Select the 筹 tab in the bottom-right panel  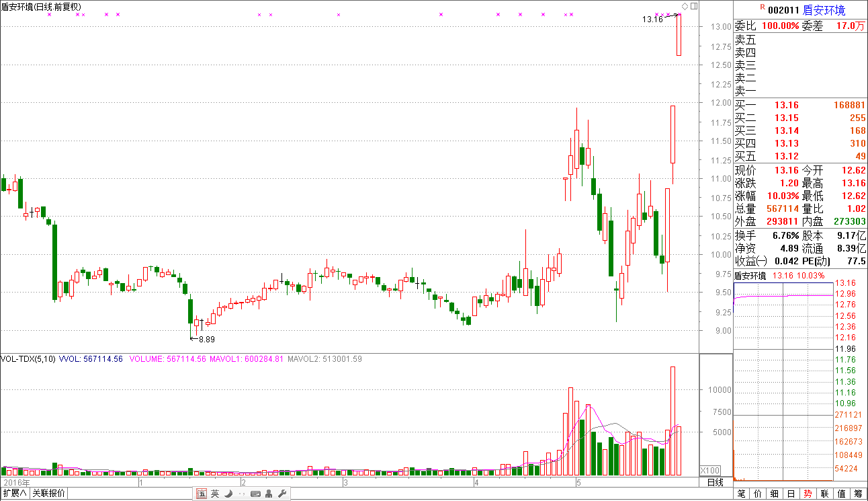pyautogui.click(x=859, y=494)
